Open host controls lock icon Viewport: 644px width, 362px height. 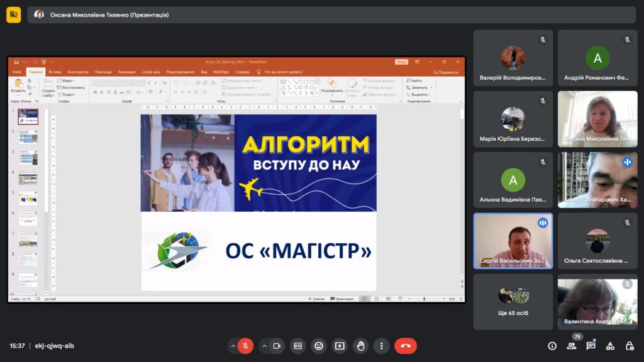(629, 346)
